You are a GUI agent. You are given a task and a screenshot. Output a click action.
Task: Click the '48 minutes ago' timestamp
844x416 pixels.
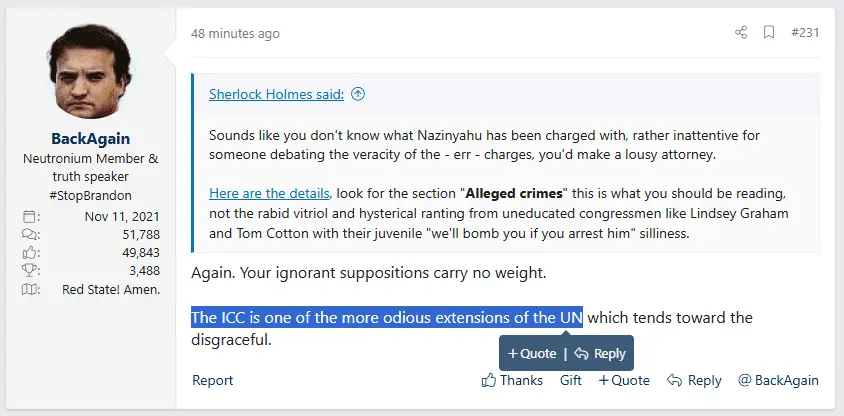coord(235,33)
